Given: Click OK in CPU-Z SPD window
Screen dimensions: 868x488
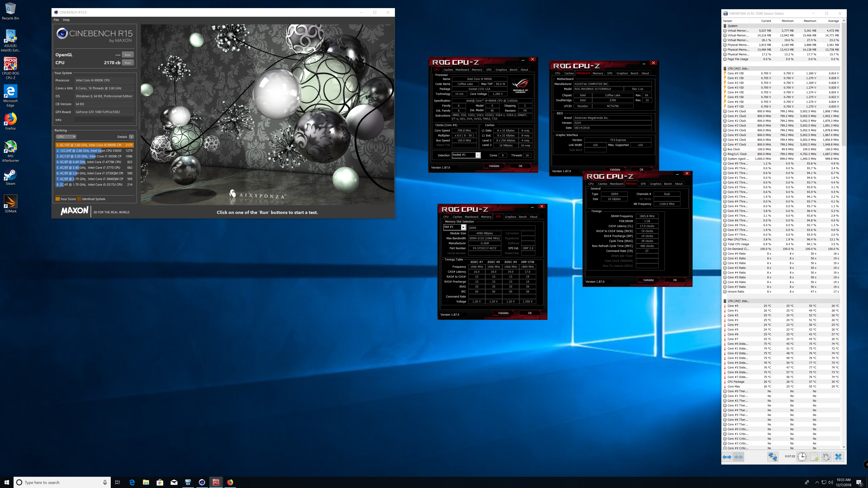Looking at the screenshot, I should coord(530,313).
